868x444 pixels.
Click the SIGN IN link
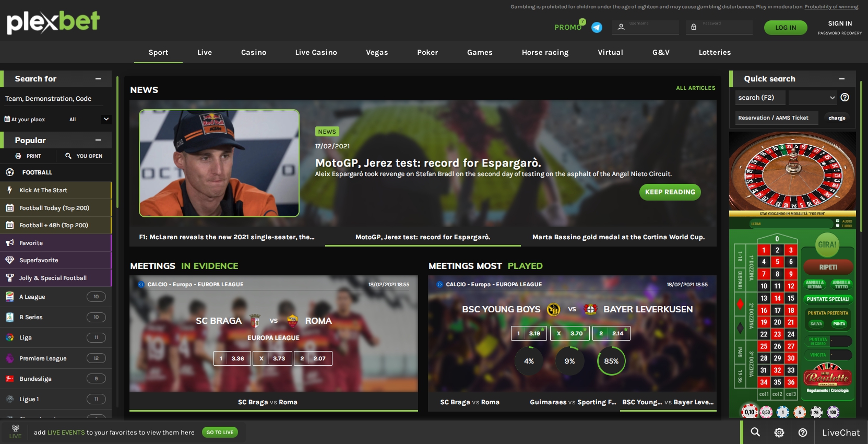point(840,24)
